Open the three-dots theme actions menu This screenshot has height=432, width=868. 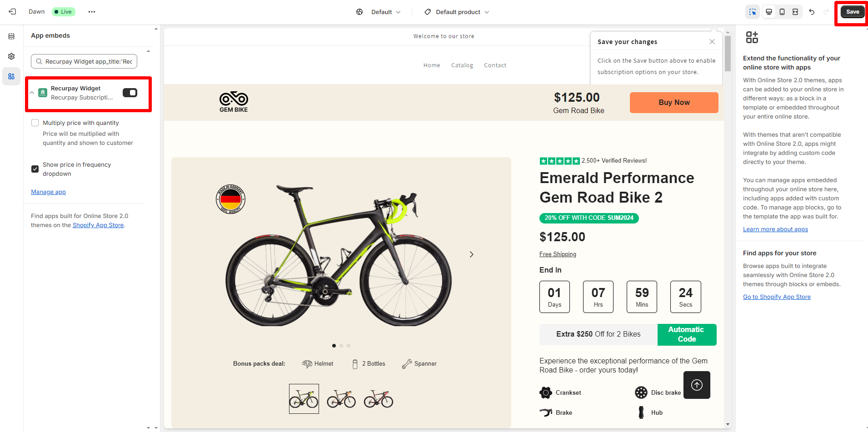(x=92, y=12)
